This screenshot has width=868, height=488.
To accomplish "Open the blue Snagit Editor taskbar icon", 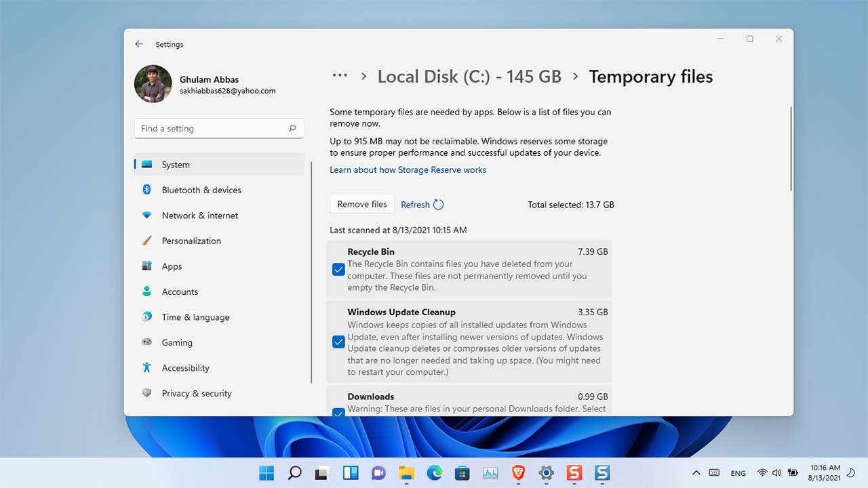I will click(602, 473).
